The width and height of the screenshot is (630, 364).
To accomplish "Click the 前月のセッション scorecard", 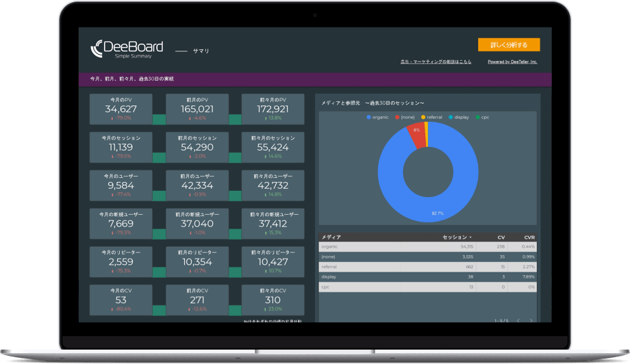I will (197, 147).
